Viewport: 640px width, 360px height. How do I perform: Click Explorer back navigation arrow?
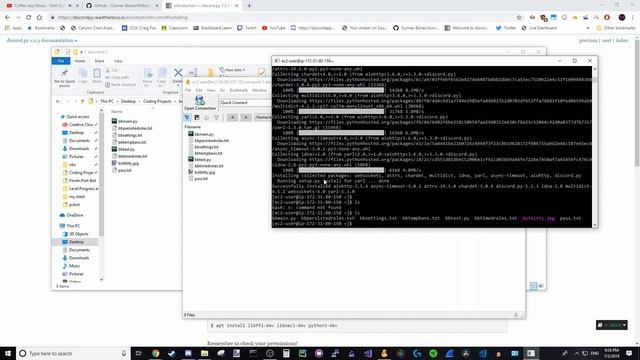pyautogui.click(x=58, y=101)
